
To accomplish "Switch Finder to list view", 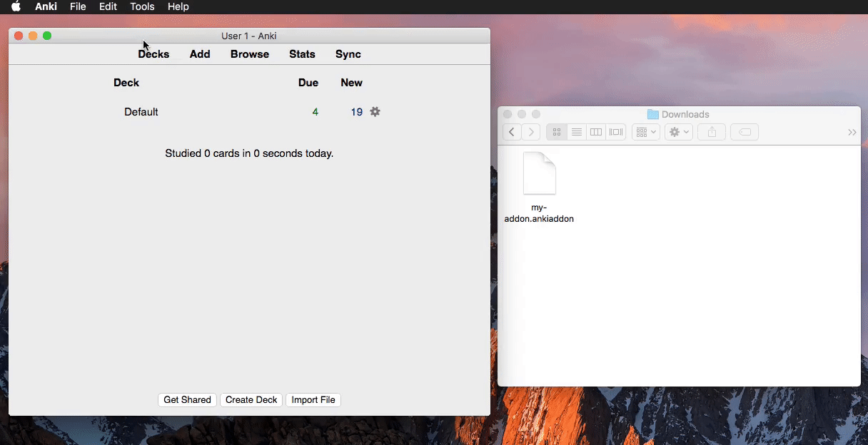I will (x=577, y=132).
